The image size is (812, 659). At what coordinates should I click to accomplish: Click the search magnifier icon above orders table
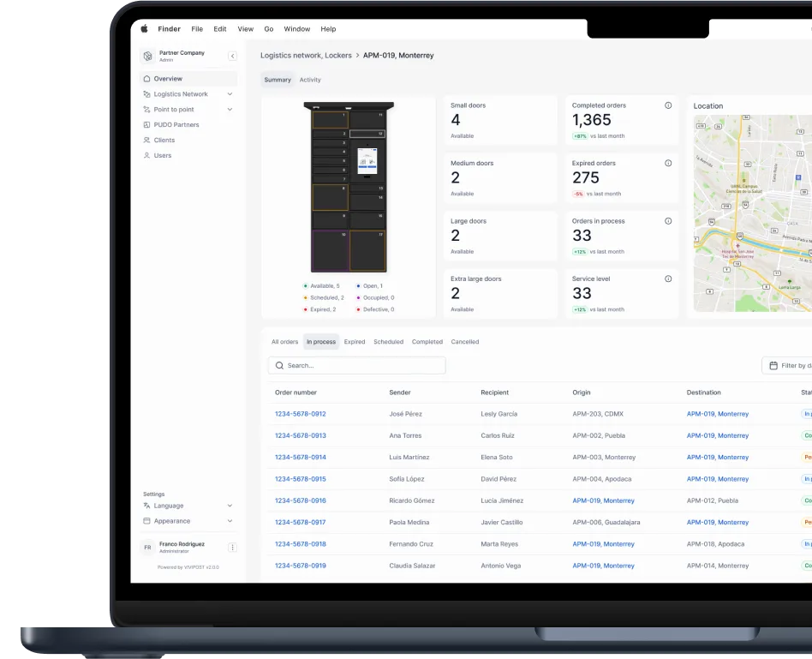pyautogui.click(x=279, y=365)
